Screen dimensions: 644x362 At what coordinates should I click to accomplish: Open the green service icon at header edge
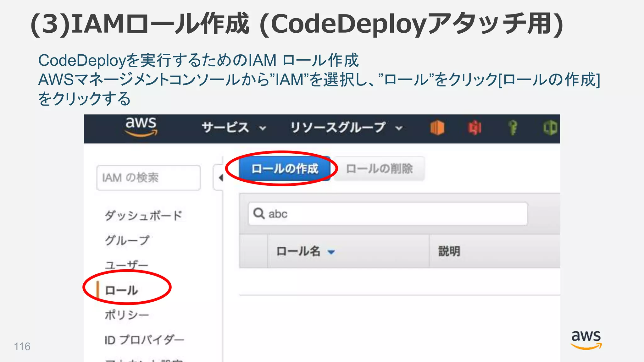click(551, 128)
